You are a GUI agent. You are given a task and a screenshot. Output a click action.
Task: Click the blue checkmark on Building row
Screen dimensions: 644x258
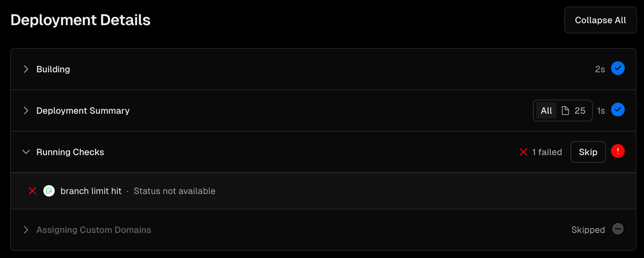point(618,69)
